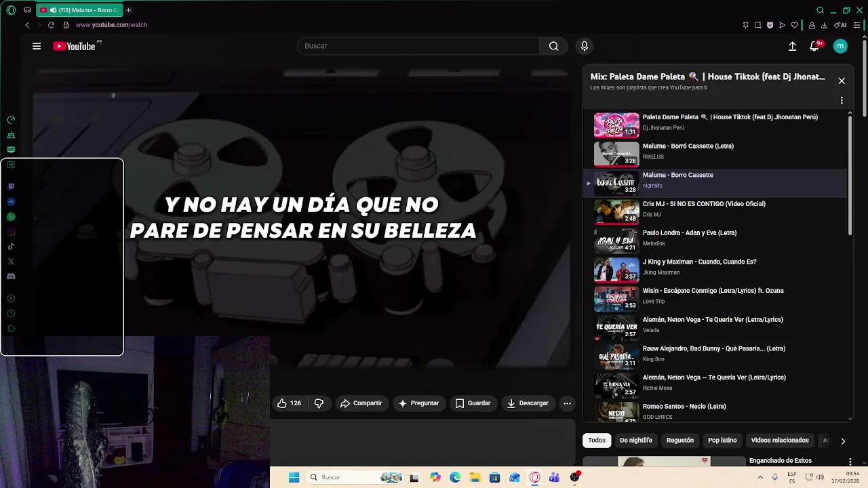The width and height of the screenshot is (868, 488).
Task: Open YouTube notifications bell
Action: (x=814, y=46)
